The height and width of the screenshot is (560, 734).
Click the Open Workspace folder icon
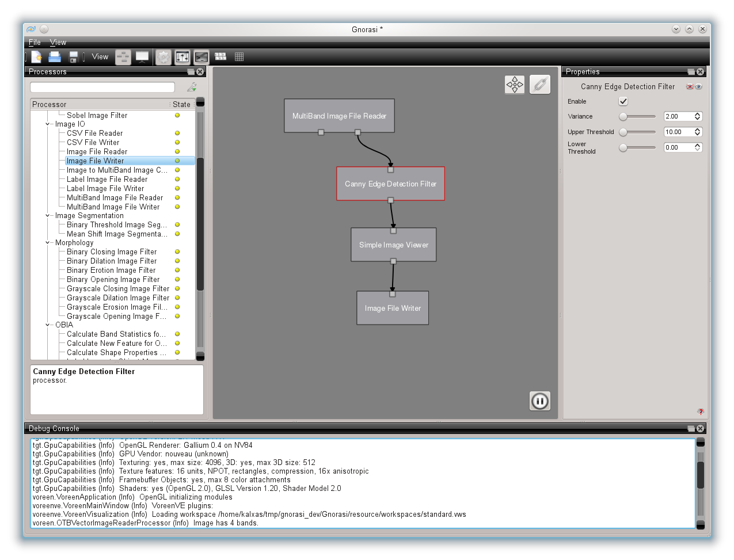55,57
